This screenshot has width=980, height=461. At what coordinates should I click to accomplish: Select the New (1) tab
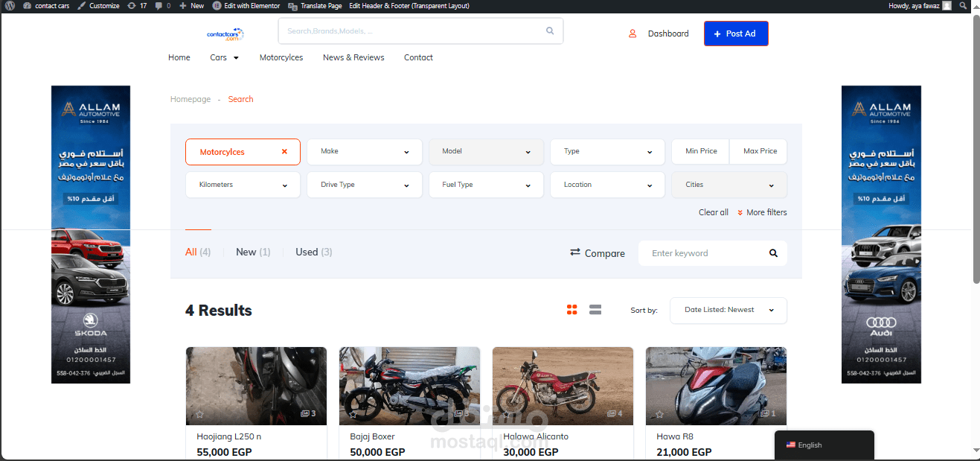click(x=253, y=252)
